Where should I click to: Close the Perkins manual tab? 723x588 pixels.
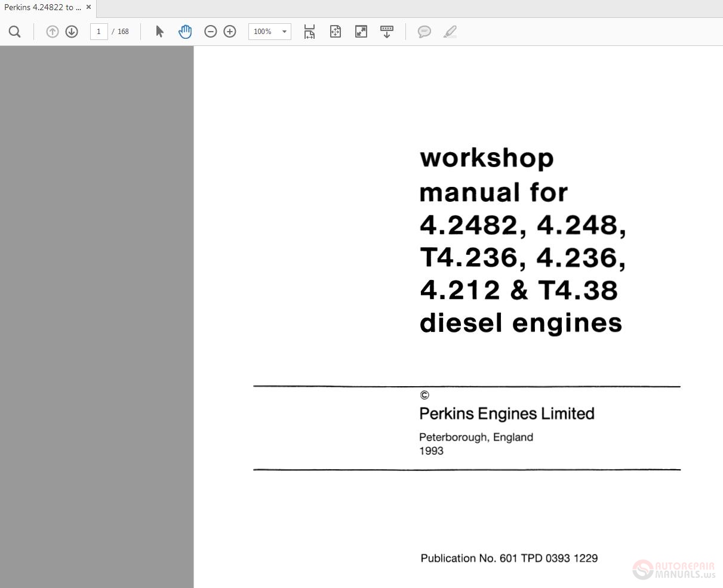click(88, 7)
